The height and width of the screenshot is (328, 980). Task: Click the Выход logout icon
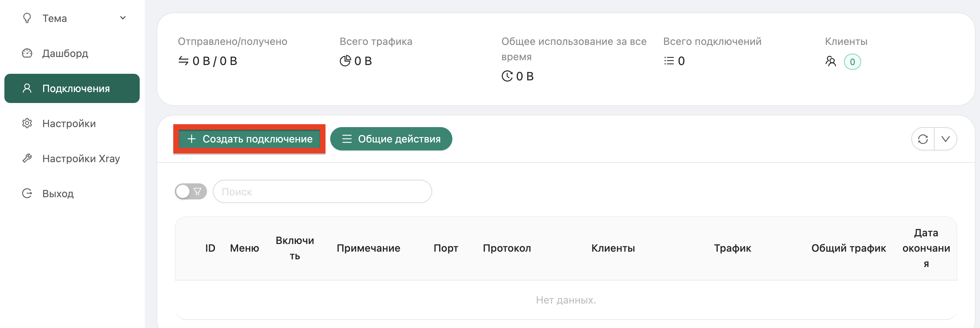point(27,193)
